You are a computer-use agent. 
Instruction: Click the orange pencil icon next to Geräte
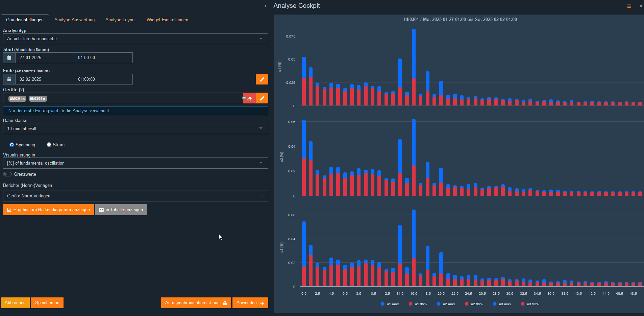pyautogui.click(x=262, y=98)
